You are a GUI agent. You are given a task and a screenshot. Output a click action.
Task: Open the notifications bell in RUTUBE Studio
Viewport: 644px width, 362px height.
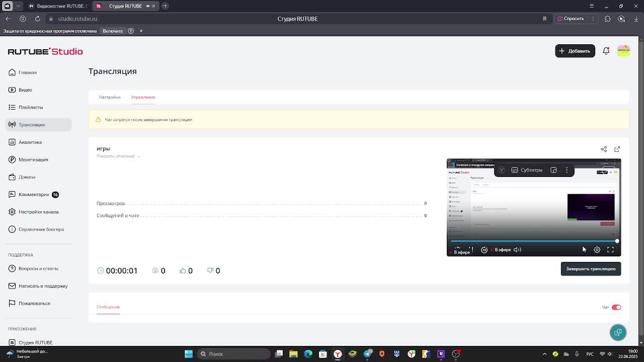(x=606, y=51)
